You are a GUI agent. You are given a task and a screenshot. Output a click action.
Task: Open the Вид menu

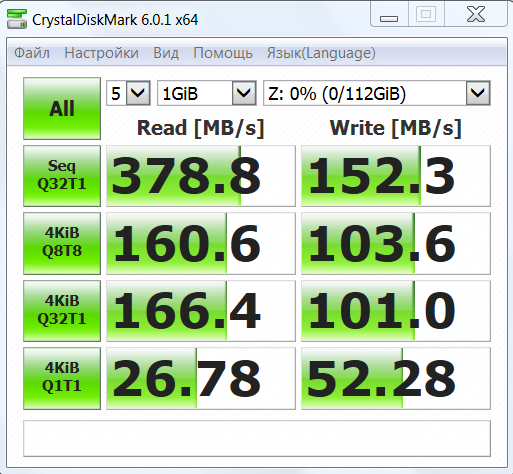166,53
